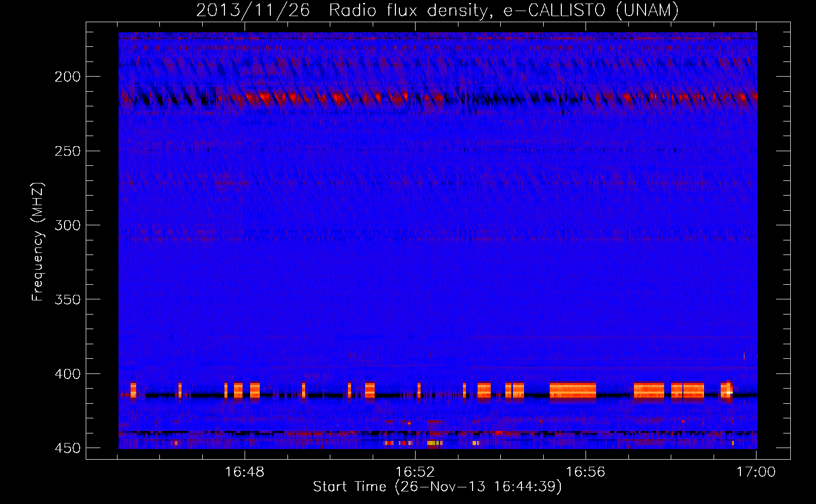The width and height of the screenshot is (816, 504).
Task: Click the 16:48 time tick label
Action: click(245, 472)
